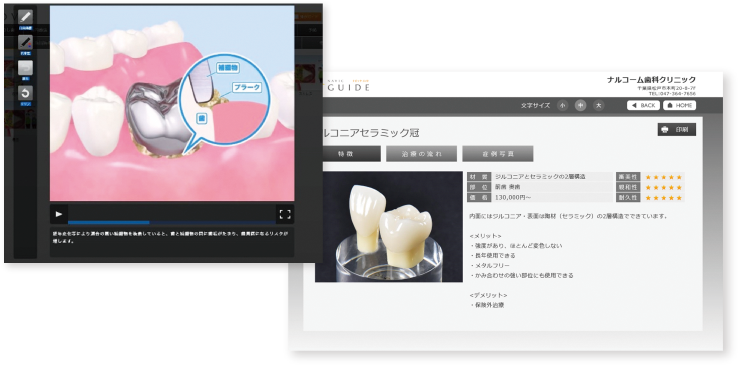
Task: Click the メタルフリー bullet text
Action: 492,266
